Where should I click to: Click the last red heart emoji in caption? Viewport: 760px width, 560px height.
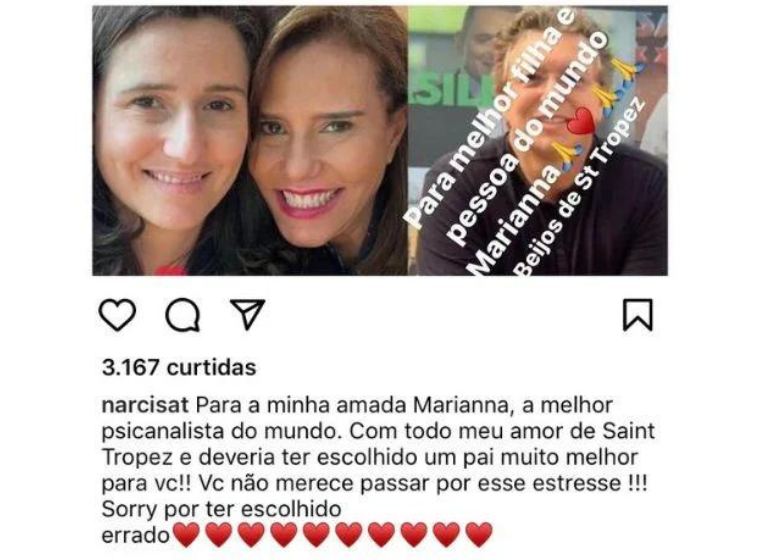[479, 535]
